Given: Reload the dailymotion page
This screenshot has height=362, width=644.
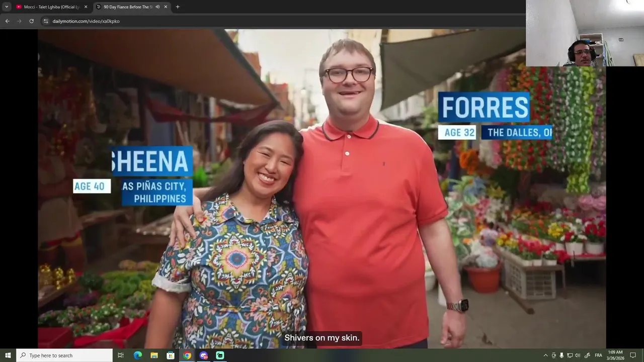Looking at the screenshot, I should [31, 21].
